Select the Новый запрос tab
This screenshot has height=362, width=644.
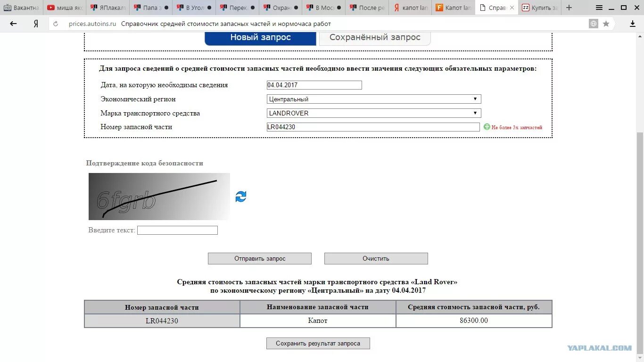[260, 38]
